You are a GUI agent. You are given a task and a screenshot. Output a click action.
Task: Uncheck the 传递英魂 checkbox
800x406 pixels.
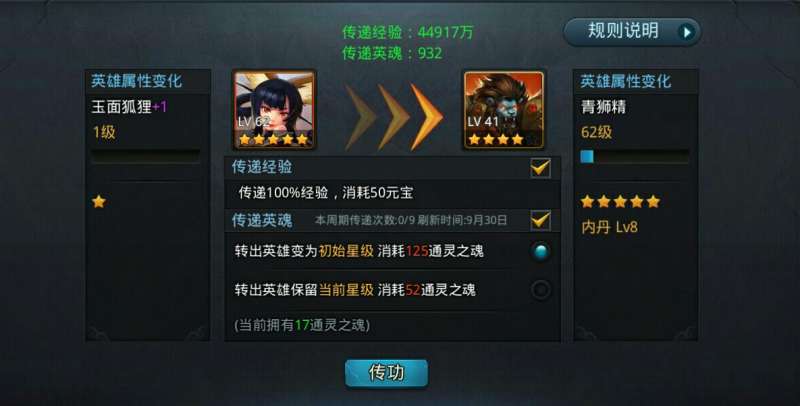coord(540,220)
